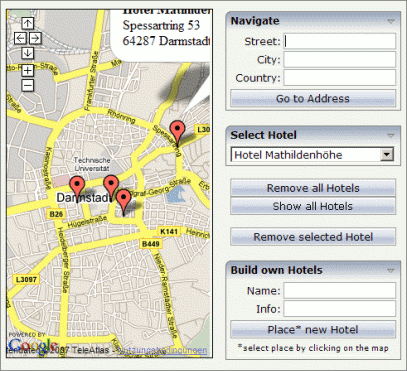This screenshot has height=371, width=407.
Task: Go to Address button
Action: click(x=313, y=98)
